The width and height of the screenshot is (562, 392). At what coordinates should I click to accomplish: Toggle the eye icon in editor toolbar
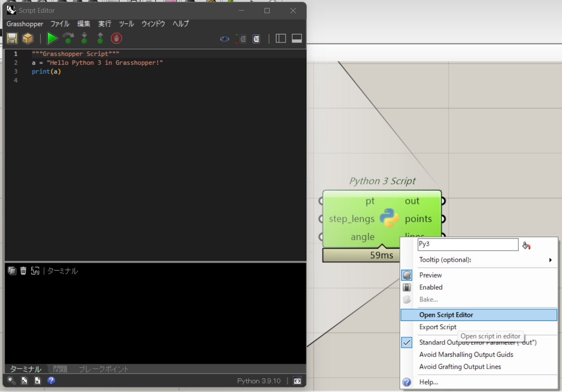[225, 39]
